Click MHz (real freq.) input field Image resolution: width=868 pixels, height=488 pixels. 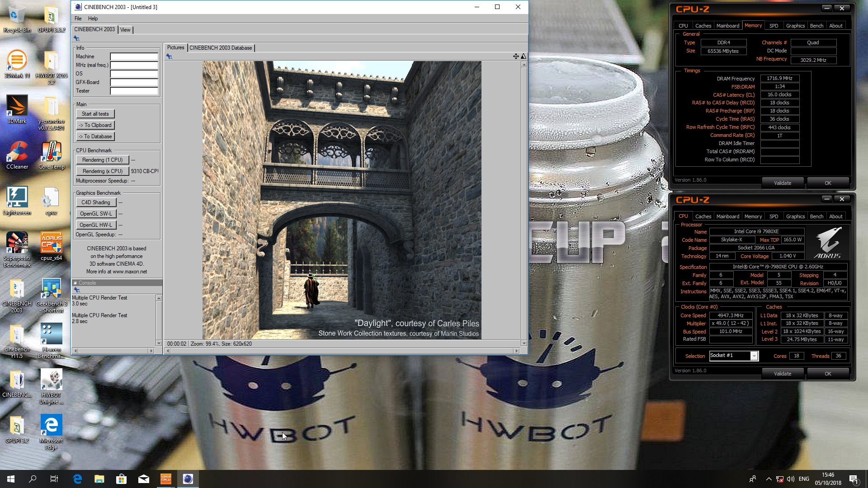(134, 65)
